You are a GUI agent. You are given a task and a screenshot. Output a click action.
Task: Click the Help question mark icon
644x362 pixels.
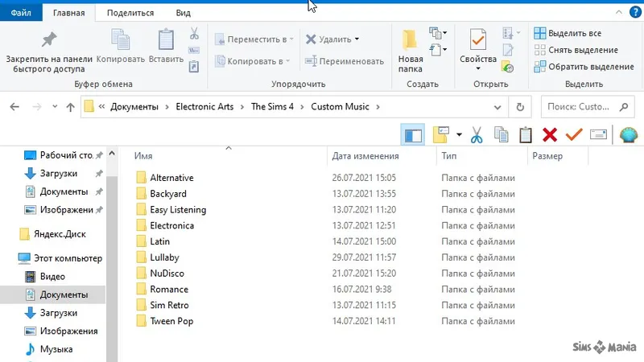pyautogui.click(x=635, y=12)
